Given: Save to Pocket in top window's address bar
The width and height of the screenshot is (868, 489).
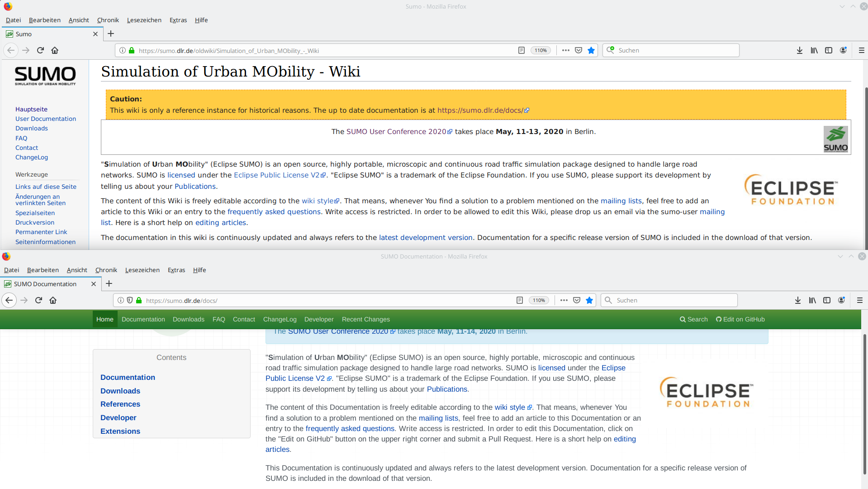Looking at the screenshot, I should 578,50.
